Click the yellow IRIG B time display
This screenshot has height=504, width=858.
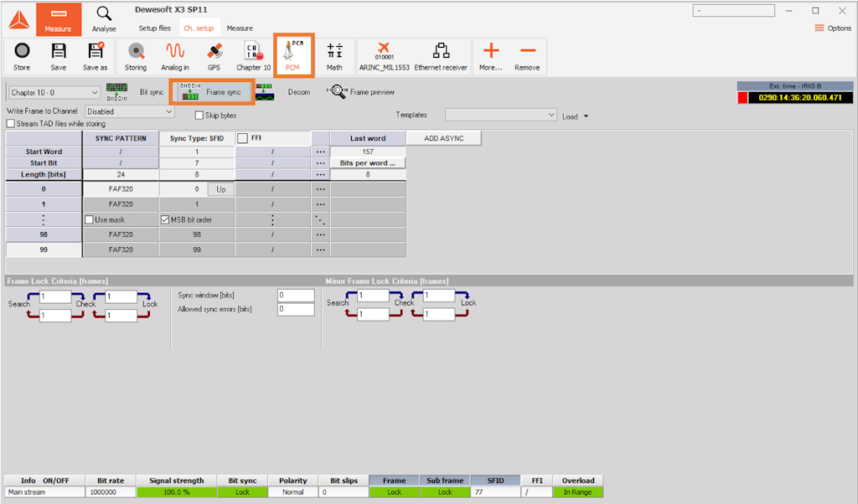click(x=800, y=98)
